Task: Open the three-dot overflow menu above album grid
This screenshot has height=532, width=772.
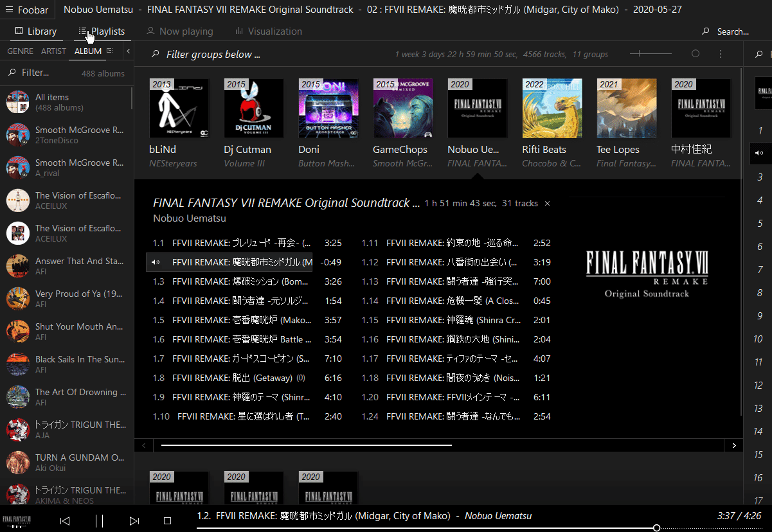Action: point(721,54)
